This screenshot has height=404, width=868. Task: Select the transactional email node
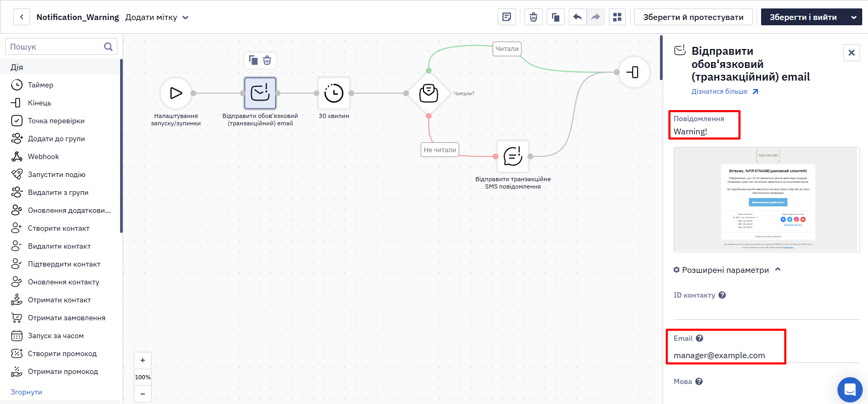coord(260,93)
